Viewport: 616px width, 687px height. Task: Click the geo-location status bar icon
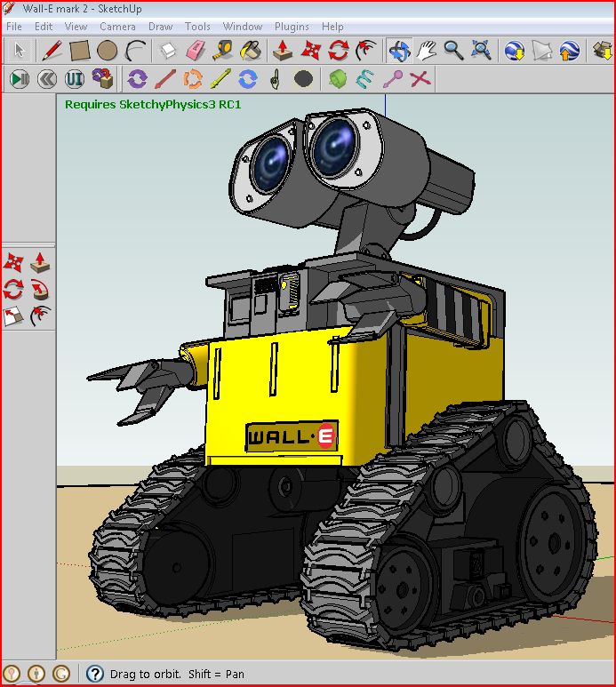click(x=12, y=674)
